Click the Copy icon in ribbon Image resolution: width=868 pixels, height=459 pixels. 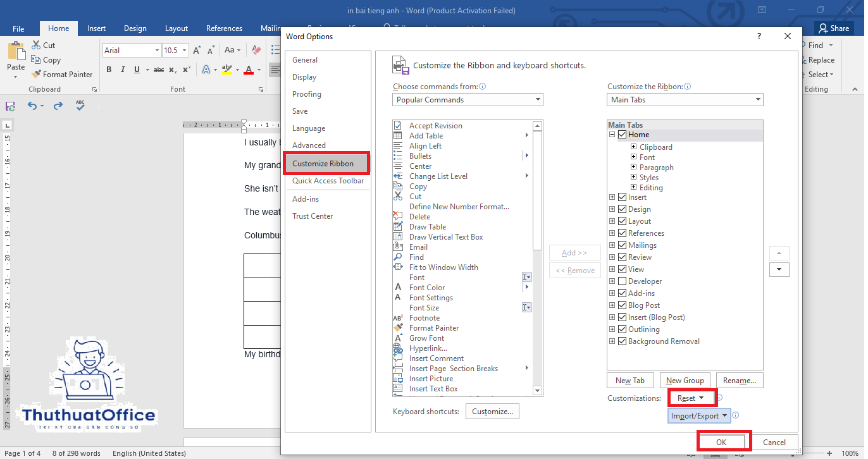point(36,59)
